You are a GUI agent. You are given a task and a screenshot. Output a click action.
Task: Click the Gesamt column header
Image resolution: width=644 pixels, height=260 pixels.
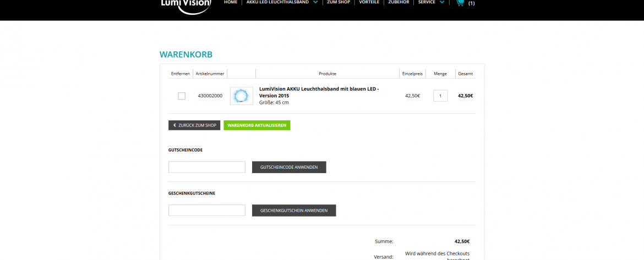(466, 74)
